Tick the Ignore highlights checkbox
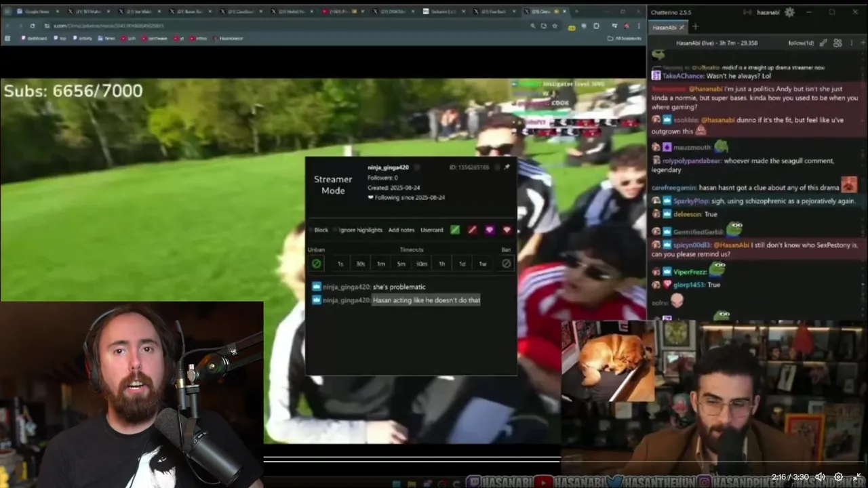Screen dimensions: 868x488 (335, 230)
